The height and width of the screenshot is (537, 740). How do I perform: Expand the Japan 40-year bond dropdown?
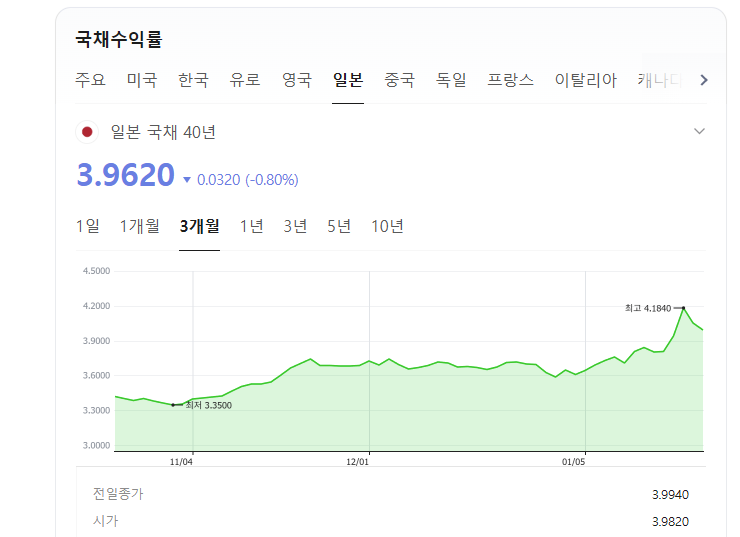pyautogui.click(x=699, y=132)
